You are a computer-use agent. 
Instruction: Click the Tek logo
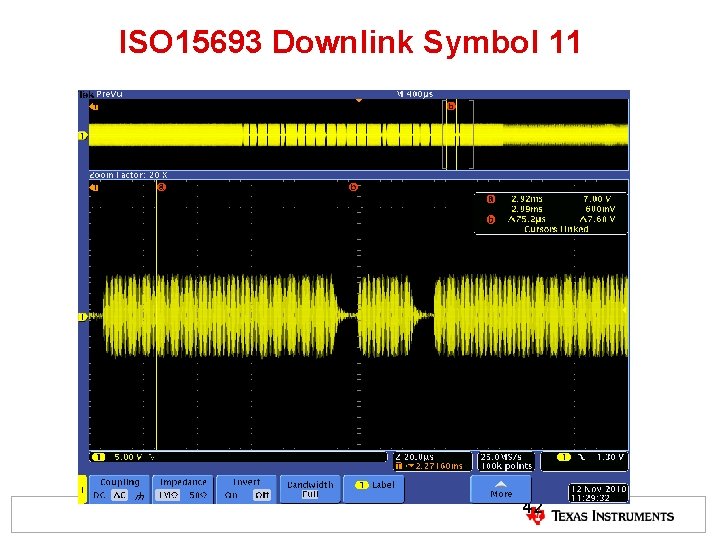[87, 94]
